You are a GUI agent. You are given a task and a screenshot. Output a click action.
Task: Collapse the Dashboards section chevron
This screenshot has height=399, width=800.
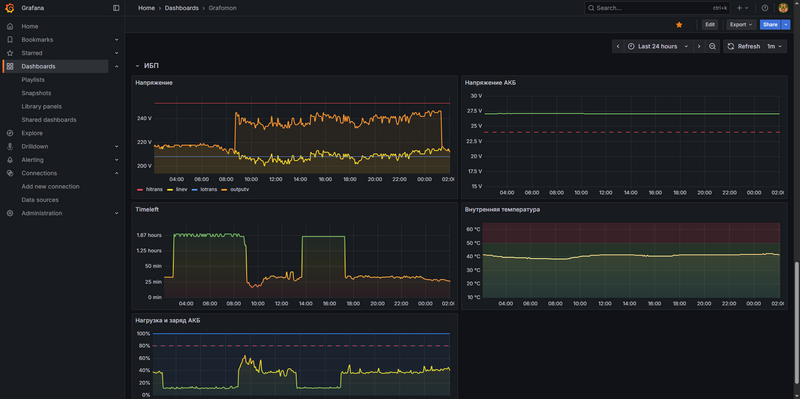click(x=116, y=66)
